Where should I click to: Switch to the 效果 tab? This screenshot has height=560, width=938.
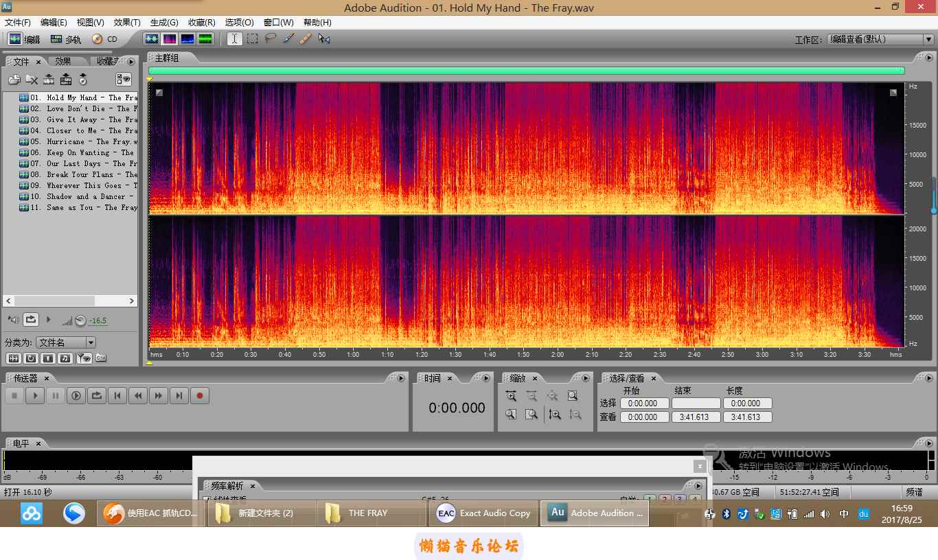pos(63,62)
